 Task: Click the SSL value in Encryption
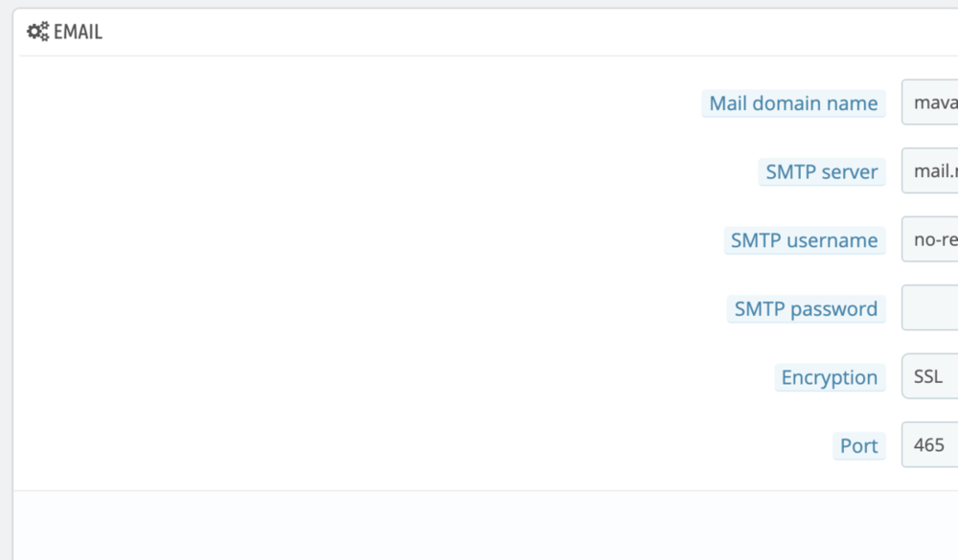click(x=926, y=377)
